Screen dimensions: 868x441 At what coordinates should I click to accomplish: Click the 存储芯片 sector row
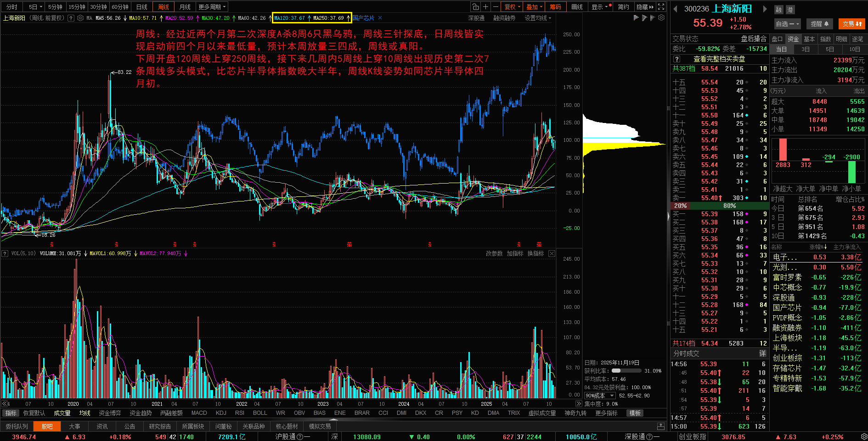point(817,368)
